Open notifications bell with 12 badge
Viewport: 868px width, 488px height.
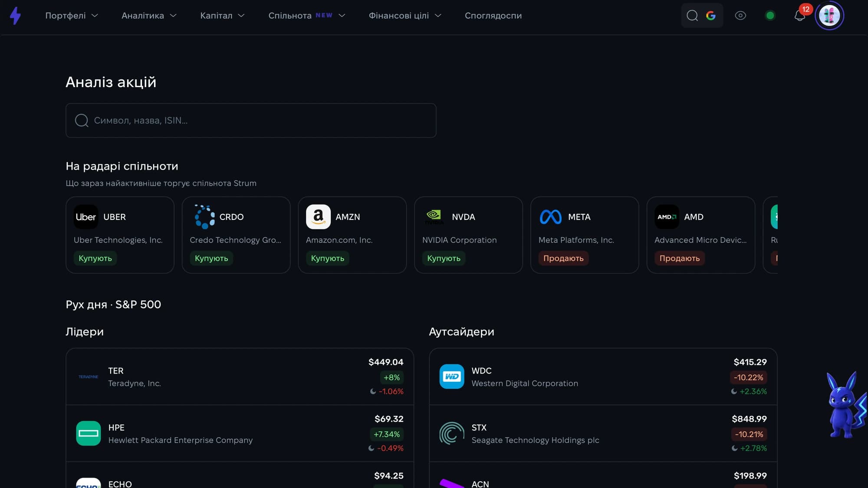pos(800,16)
